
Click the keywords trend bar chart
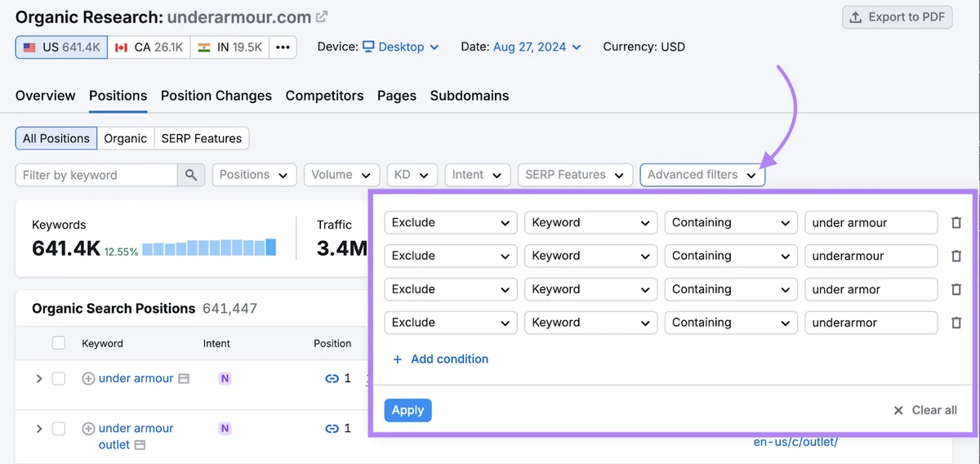pyautogui.click(x=210, y=248)
